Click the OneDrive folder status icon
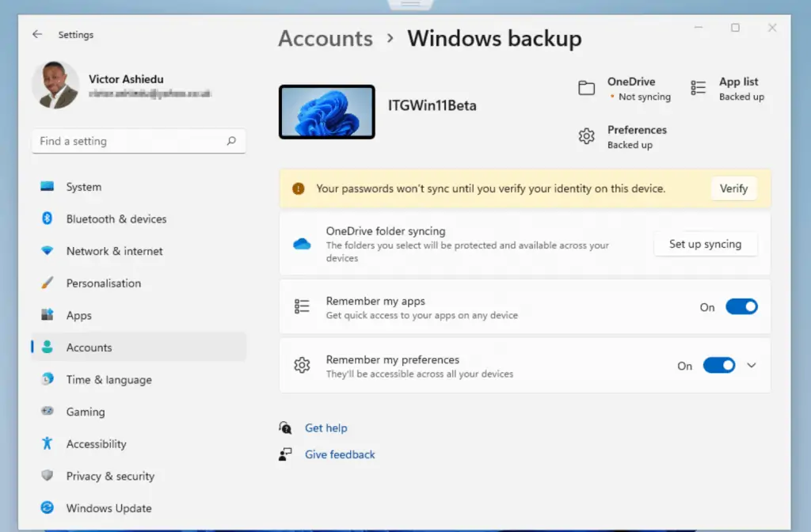Screen dimensions: 811x532 click(x=587, y=88)
